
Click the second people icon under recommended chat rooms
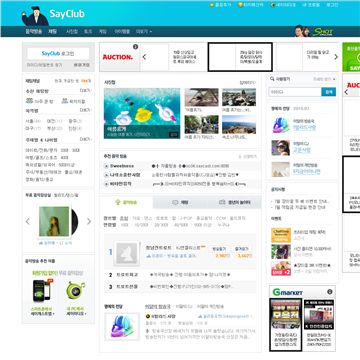(64, 101)
